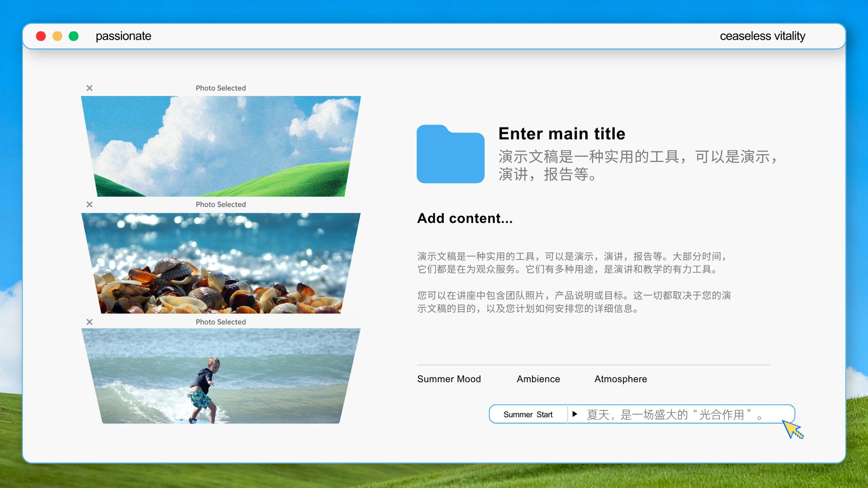Select the Atmosphere tab
The width and height of the screenshot is (868, 488).
point(621,379)
